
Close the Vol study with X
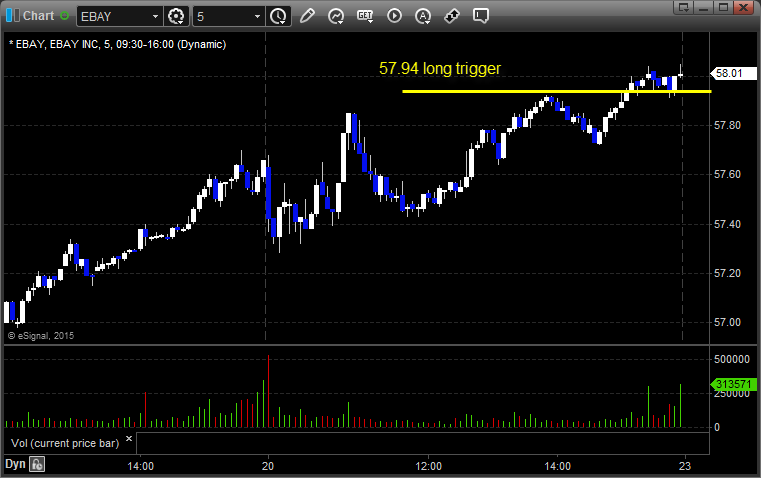click(x=129, y=439)
